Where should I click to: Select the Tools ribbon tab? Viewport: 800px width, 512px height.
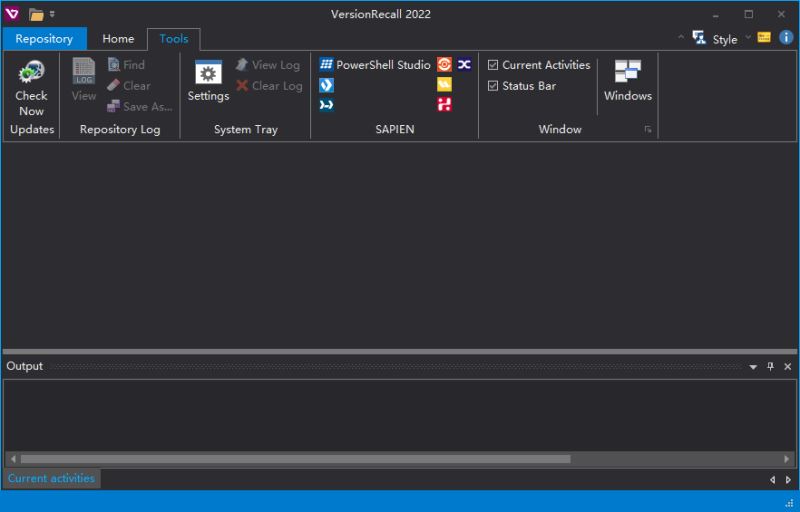[173, 39]
